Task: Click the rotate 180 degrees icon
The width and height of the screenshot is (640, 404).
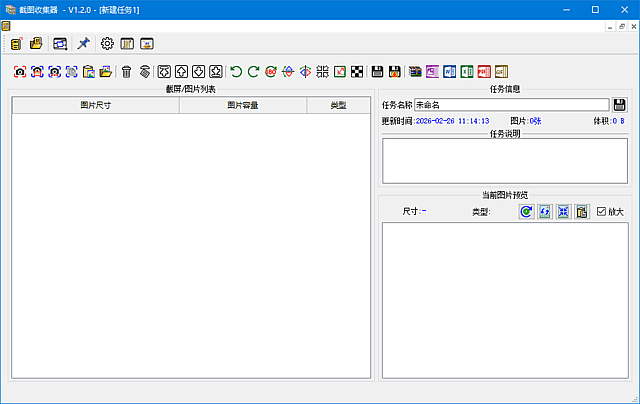Action: coord(271,71)
